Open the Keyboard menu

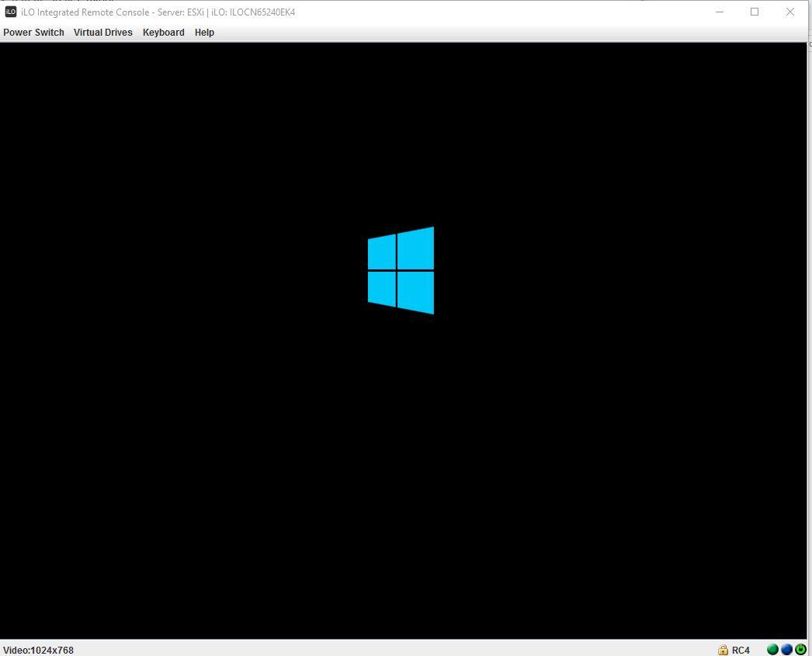164,32
